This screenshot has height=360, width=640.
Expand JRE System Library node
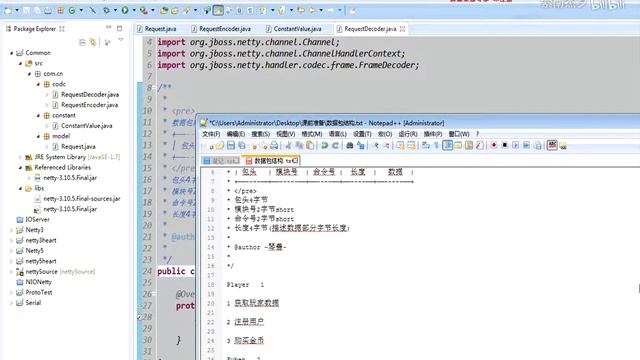coord(20,157)
